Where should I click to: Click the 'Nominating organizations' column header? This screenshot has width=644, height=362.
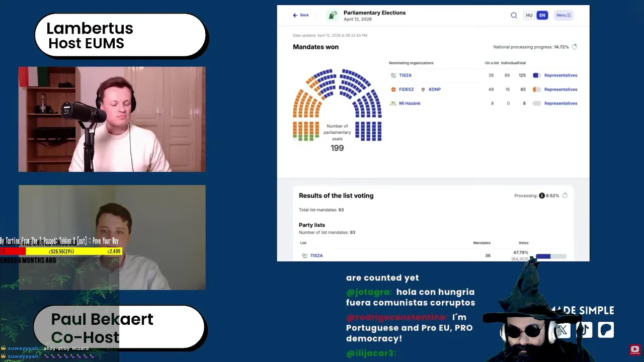tap(411, 63)
